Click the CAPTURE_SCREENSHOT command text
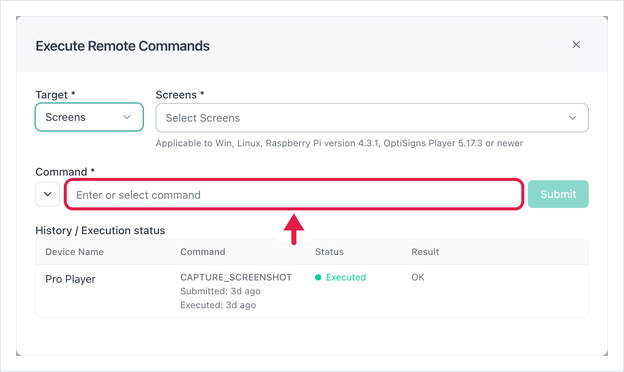The image size is (624, 372). pyautogui.click(x=236, y=277)
